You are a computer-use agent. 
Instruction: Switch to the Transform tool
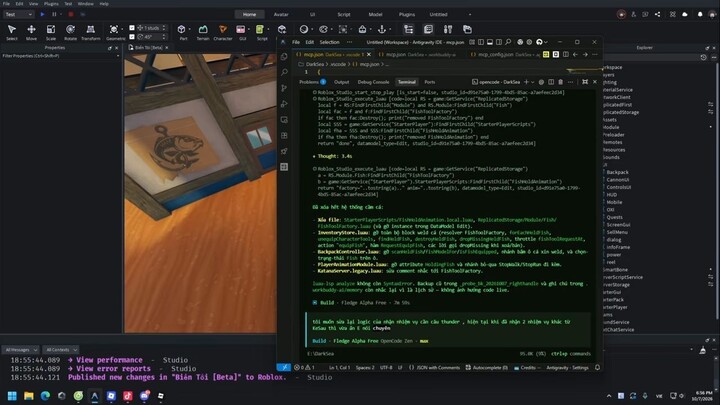pyautogui.click(x=90, y=32)
